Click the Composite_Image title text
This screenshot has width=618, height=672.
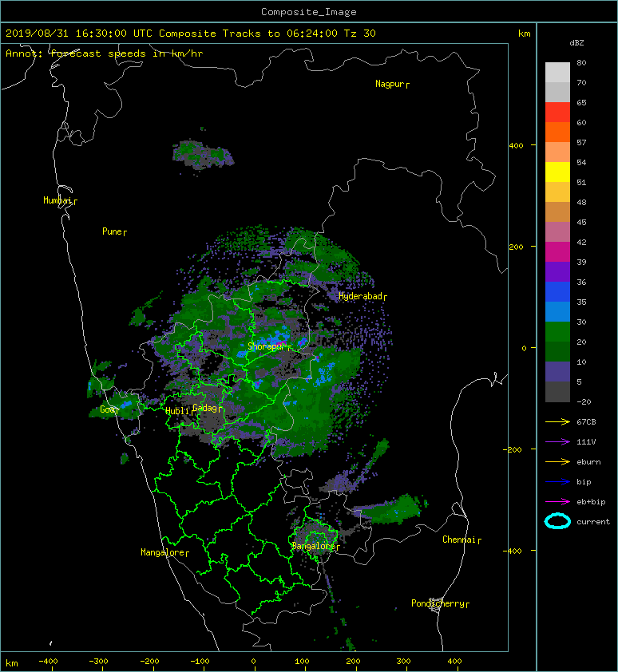coord(309,12)
